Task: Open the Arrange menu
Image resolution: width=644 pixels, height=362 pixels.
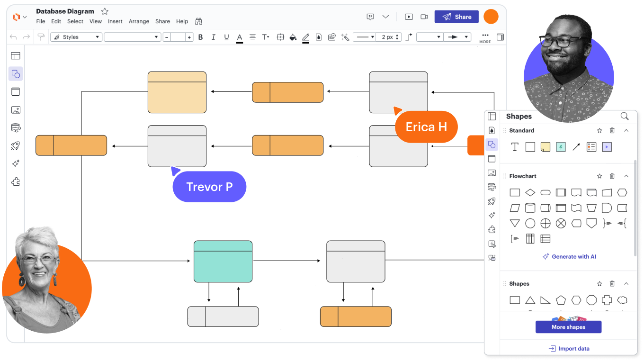Action: click(139, 21)
